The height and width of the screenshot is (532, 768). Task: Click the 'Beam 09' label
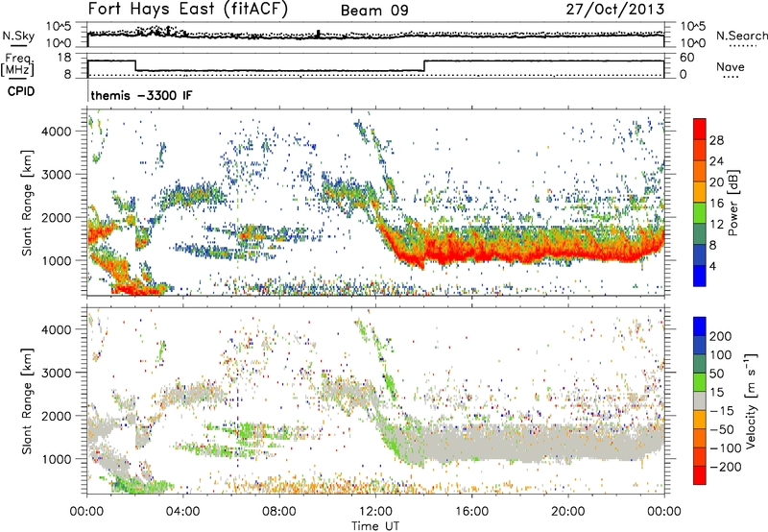click(x=374, y=11)
